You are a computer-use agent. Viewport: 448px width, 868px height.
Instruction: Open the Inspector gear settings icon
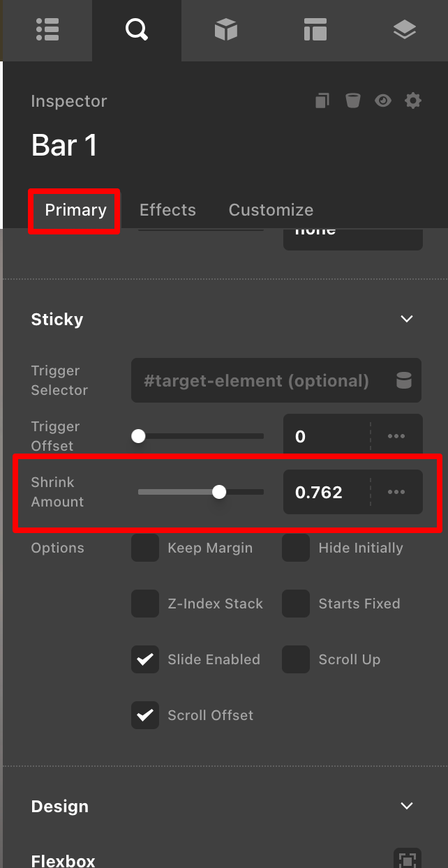(x=413, y=101)
